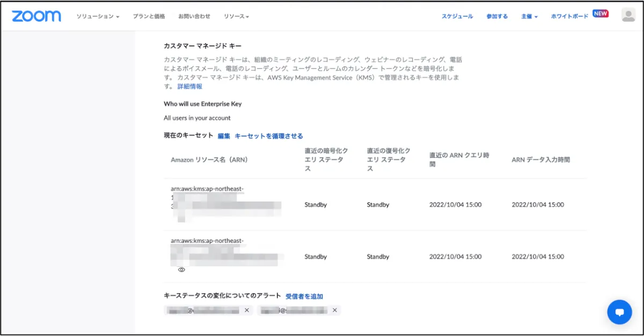The height and width of the screenshot is (336, 644).
Task: Click the Amazon リソース名 (ARN) column header
Action: [209, 160]
